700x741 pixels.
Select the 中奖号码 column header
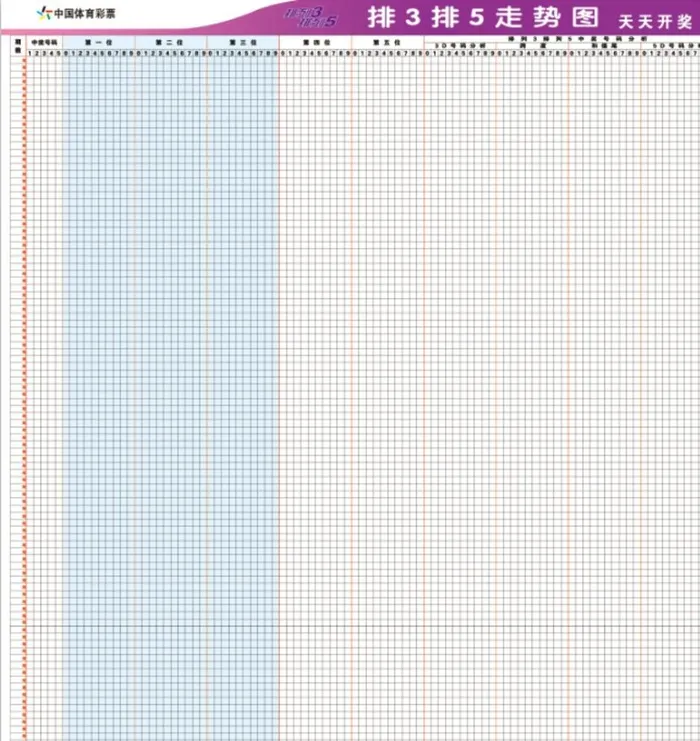click(x=44, y=42)
